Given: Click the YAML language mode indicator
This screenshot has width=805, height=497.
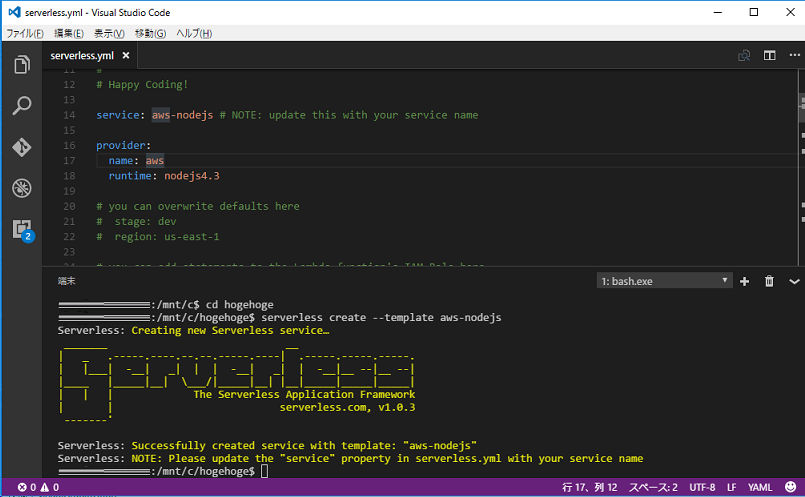Looking at the screenshot, I should coord(760,487).
